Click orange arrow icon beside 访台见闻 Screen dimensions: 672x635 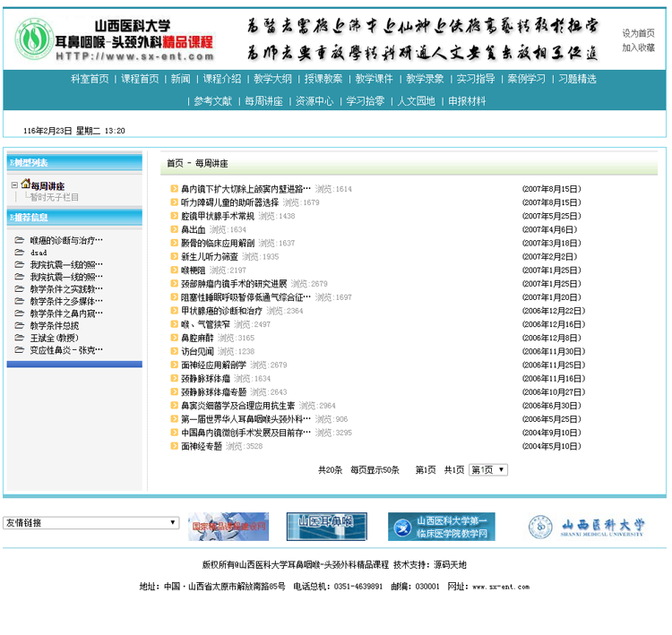[x=174, y=351]
